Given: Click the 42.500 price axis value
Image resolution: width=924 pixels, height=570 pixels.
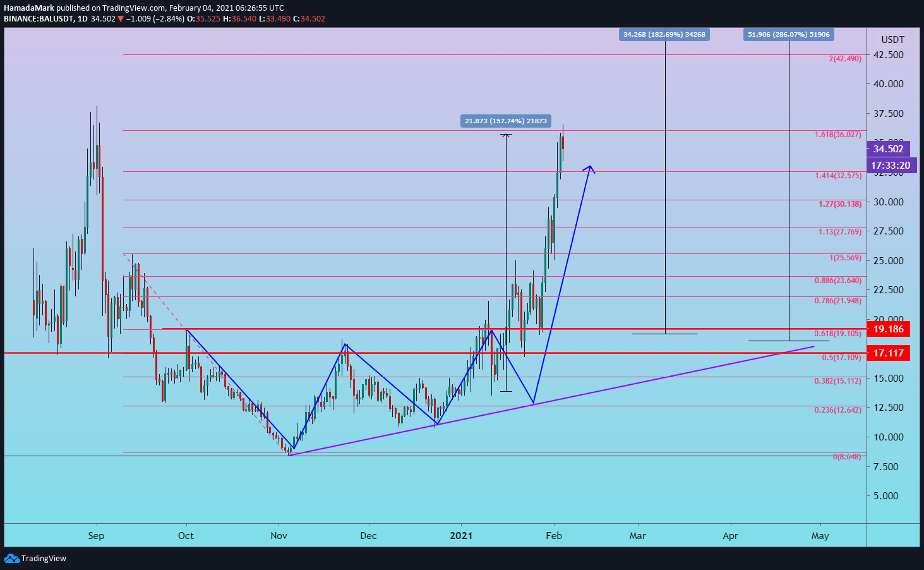Looking at the screenshot, I should coord(888,55).
